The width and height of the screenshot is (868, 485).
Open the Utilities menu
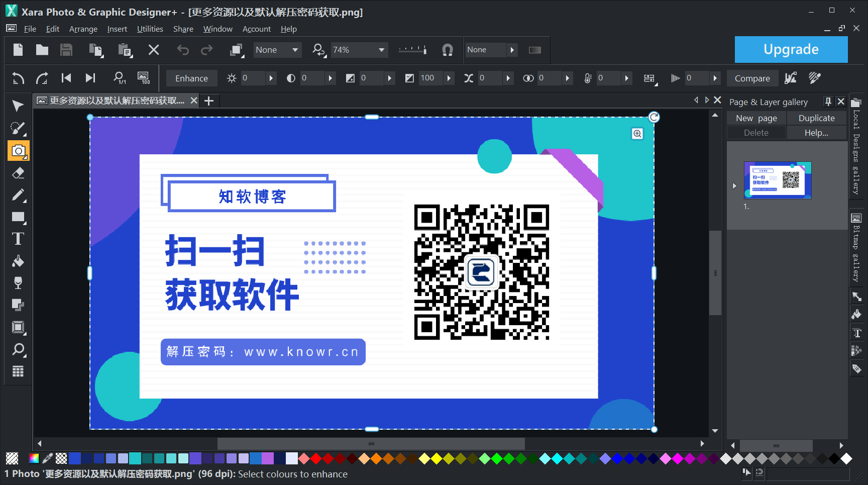(150, 29)
